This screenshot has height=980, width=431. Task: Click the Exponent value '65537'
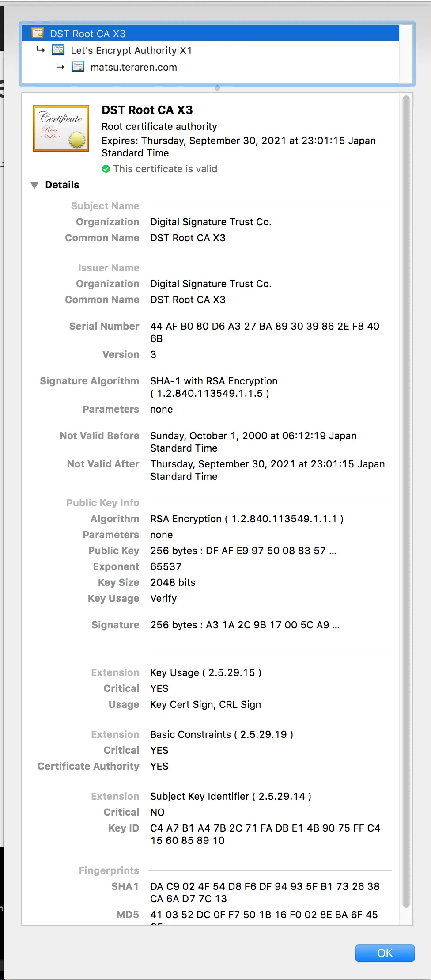pos(166,566)
